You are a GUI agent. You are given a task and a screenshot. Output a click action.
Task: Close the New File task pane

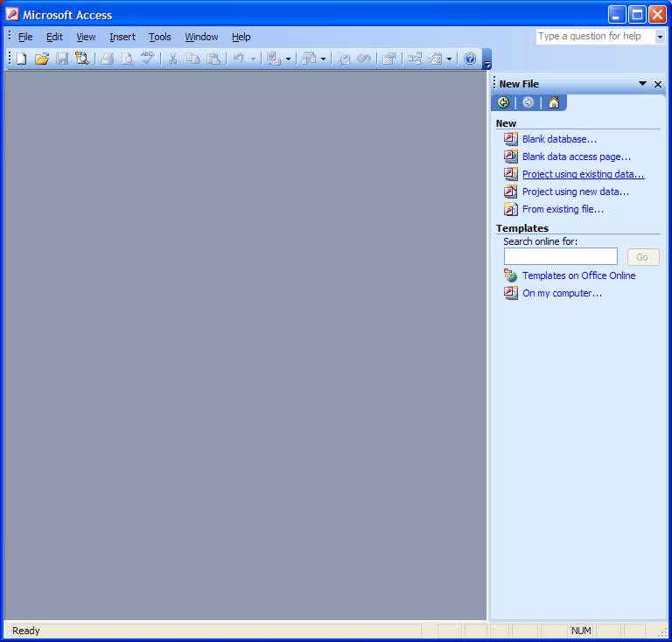658,84
